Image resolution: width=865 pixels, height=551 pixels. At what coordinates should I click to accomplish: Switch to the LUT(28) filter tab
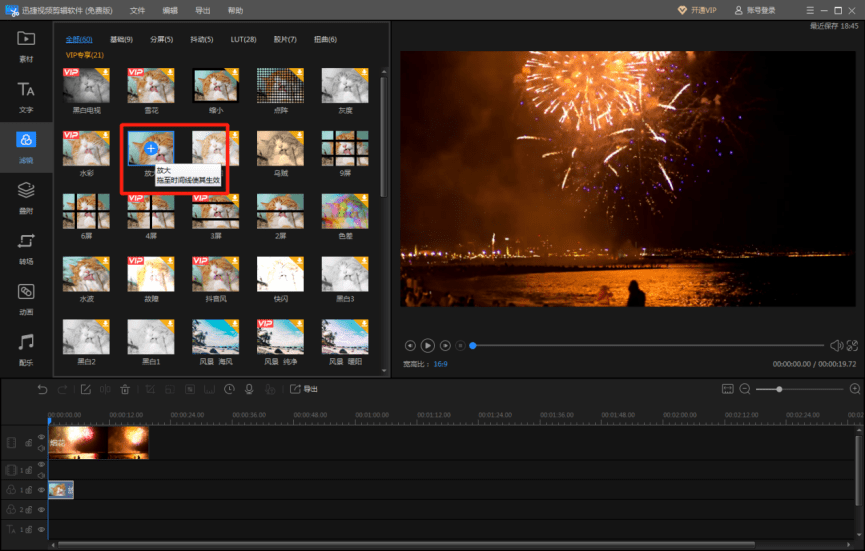click(x=243, y=39)
